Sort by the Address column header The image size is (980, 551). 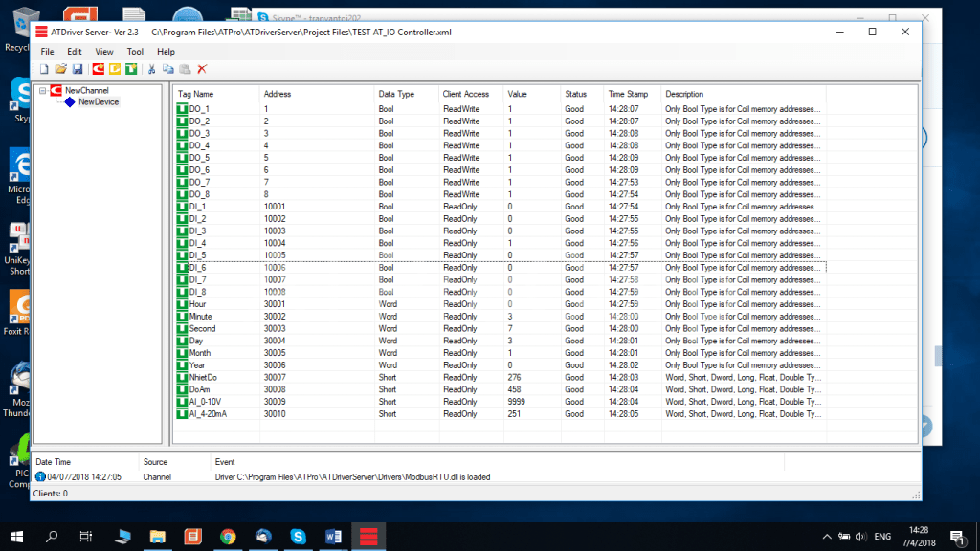(x=316, y=94)
